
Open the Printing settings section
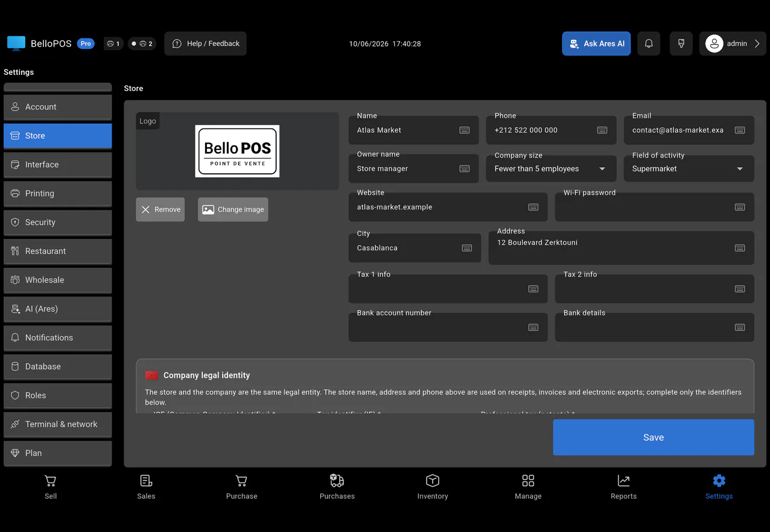coord(58,194)
